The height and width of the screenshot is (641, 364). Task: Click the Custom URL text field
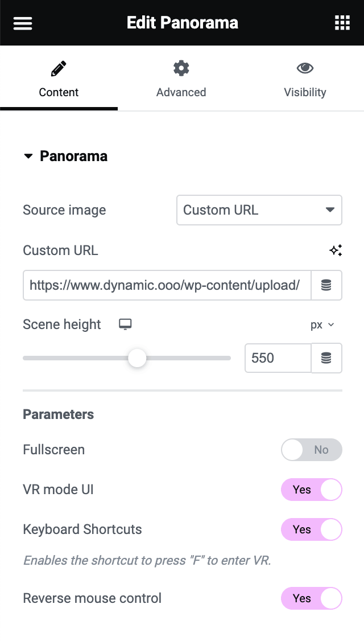167,285
